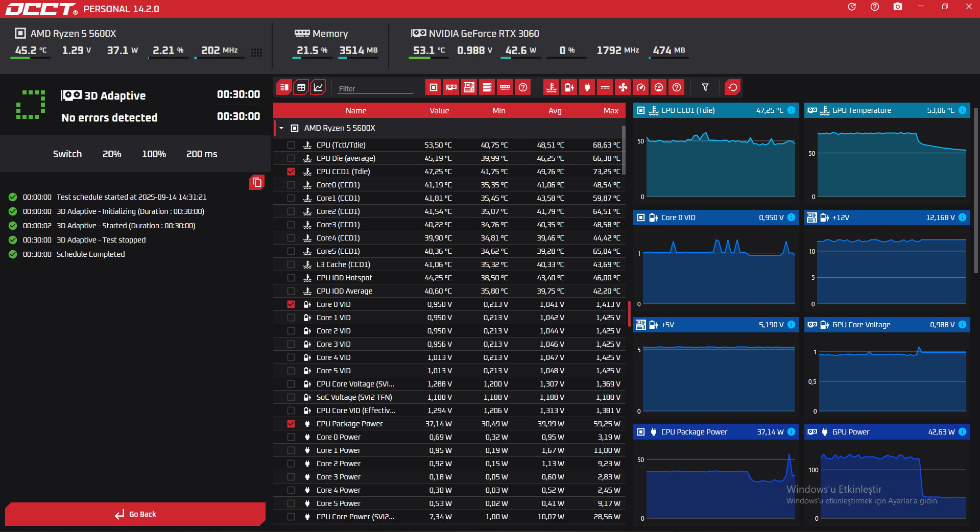Screen dimensions: 980x532
Task: Sort table by Name column
Action: point(356,111)
